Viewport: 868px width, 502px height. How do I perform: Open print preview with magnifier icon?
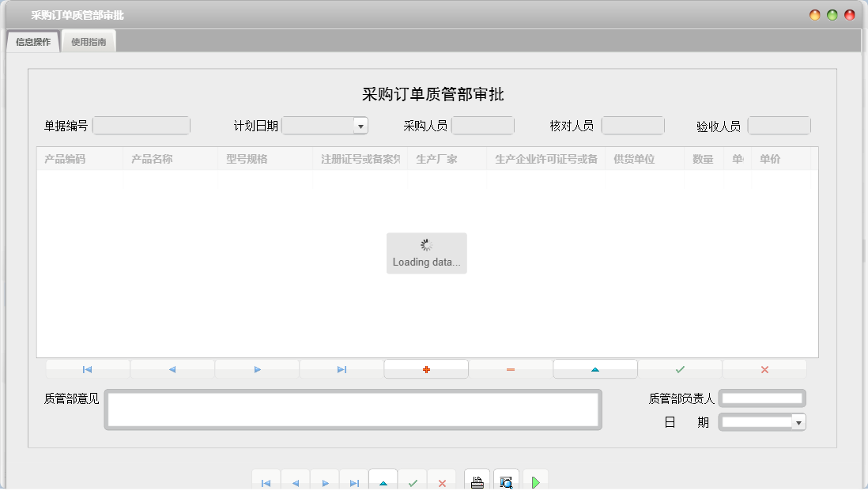click(507, 481)
